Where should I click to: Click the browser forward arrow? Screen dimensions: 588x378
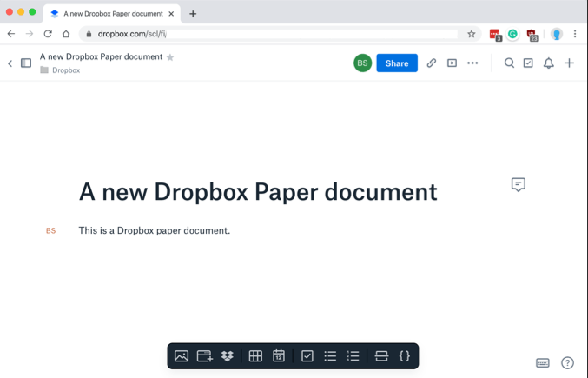pos(30,34)
